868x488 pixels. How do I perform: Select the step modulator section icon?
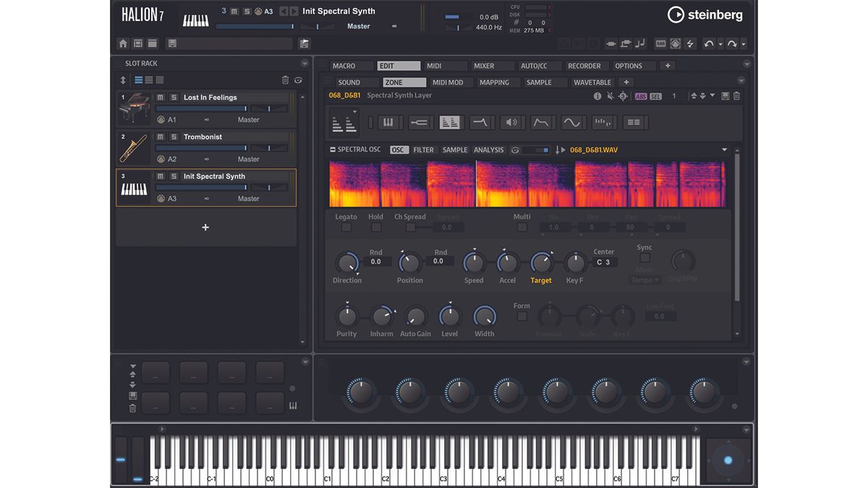602,123
